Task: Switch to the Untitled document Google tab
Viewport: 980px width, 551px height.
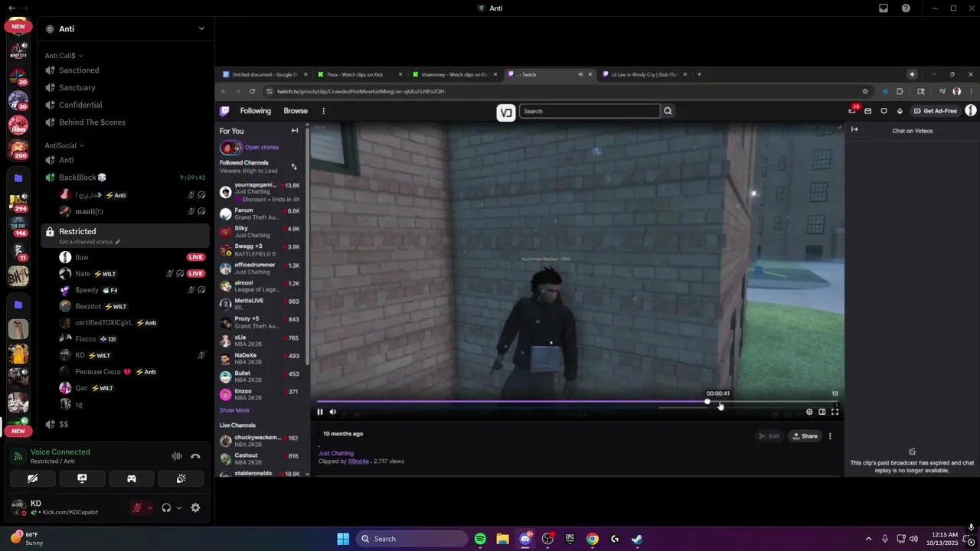Action: click(265, 74)
